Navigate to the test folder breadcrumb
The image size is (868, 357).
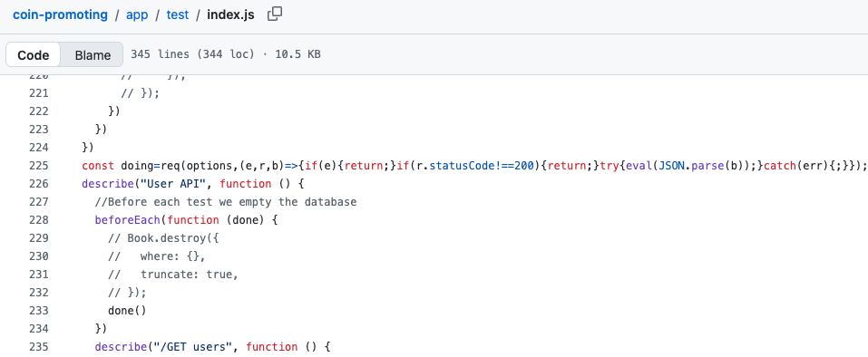click(x=178, y=14)
